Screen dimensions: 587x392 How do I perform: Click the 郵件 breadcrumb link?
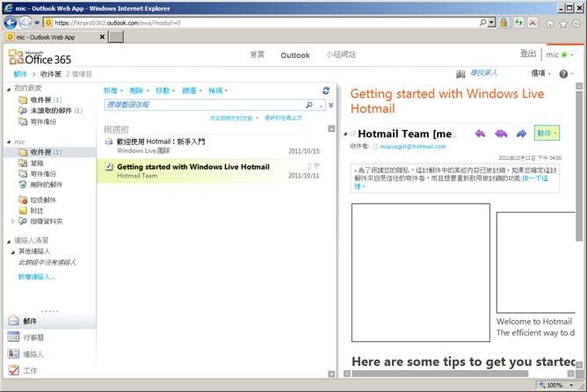(20, 74)
